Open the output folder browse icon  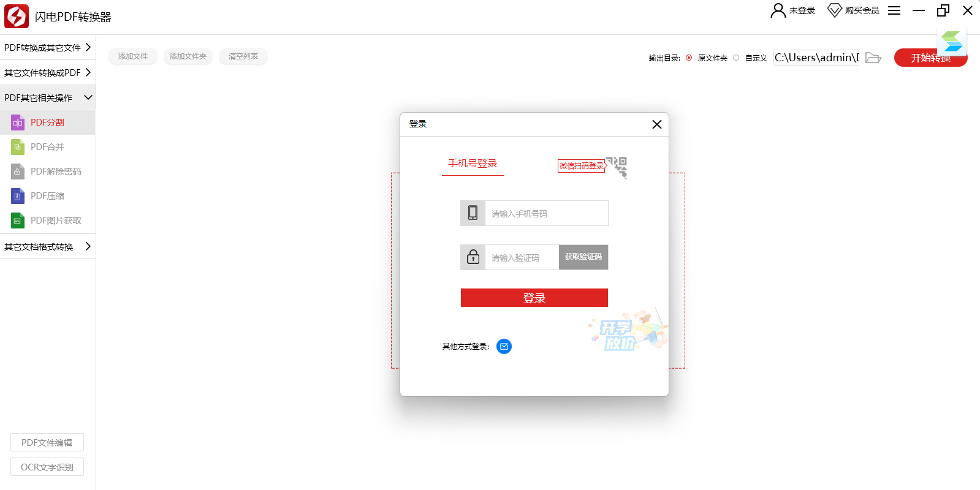point(873,58)
